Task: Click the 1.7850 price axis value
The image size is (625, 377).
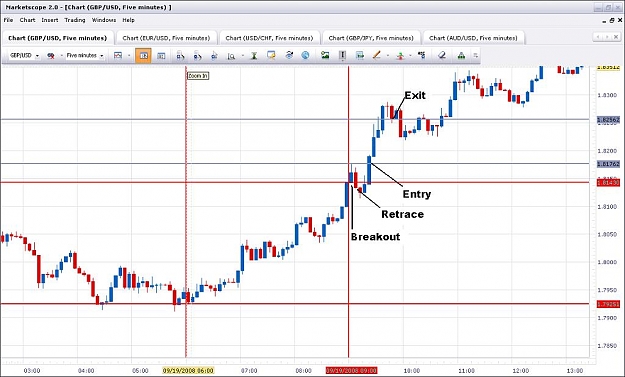Action: tap(607, 346)
